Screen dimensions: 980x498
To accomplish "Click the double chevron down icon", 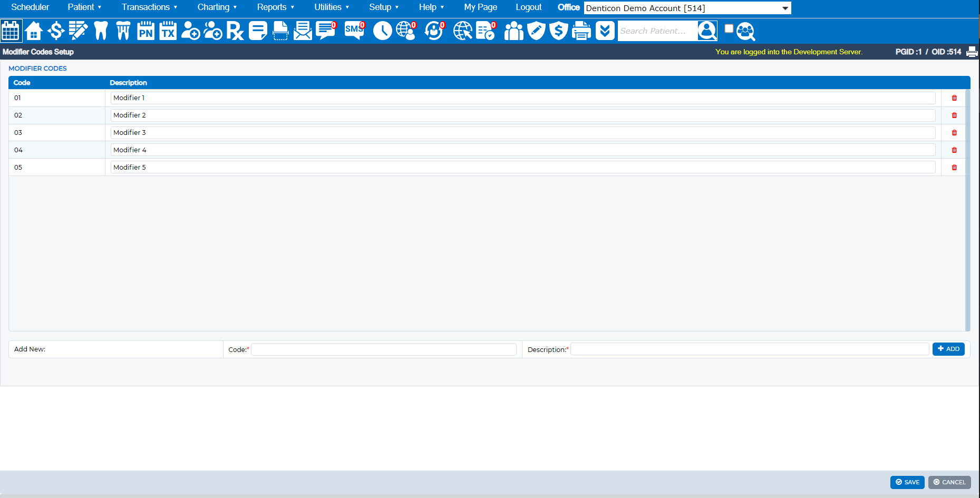I will point(605,31).
